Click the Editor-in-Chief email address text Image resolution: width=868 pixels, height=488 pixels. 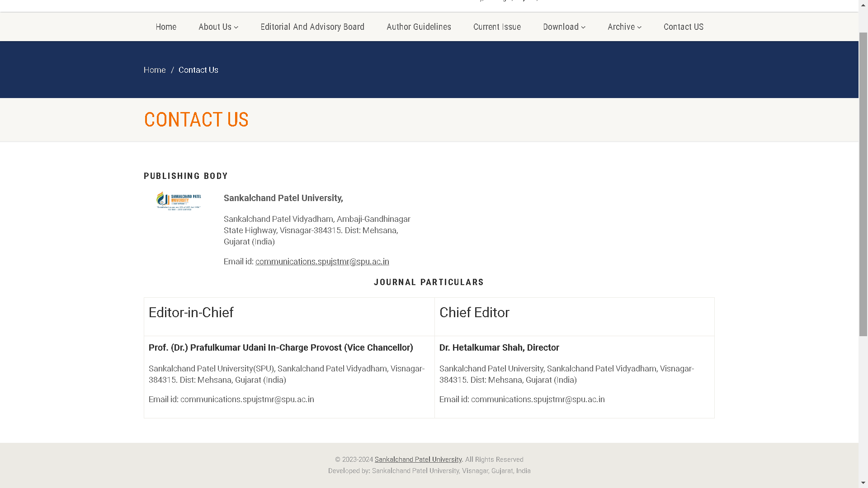pyautogui.click(x=247, y=399)
